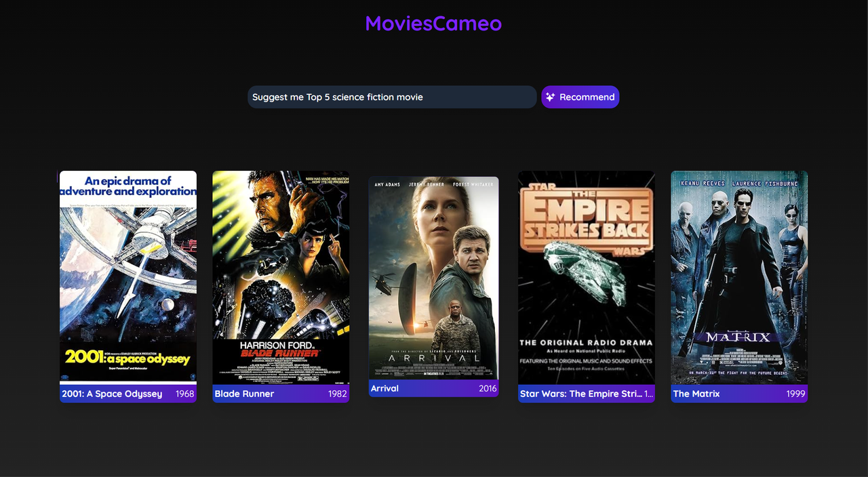Click the 1999 release year label
Viewport: 868px width, 477px height.
pos(796,394)
